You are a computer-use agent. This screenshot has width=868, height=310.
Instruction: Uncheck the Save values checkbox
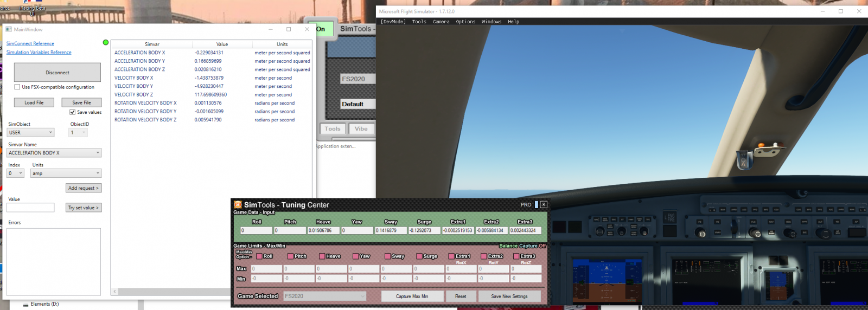(x=72, y=112)
